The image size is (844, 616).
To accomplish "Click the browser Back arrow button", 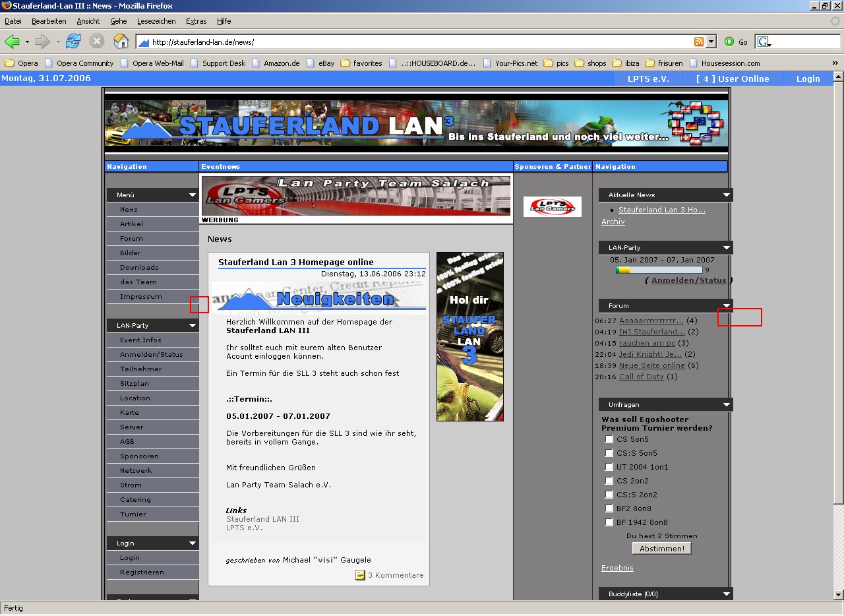I will click(x=13, y=42).
